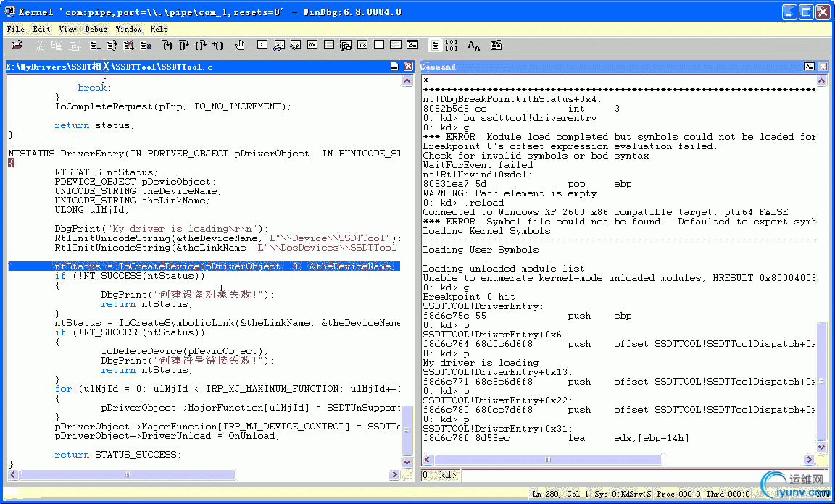Open the Call Stack window

[x=346, y=45]
